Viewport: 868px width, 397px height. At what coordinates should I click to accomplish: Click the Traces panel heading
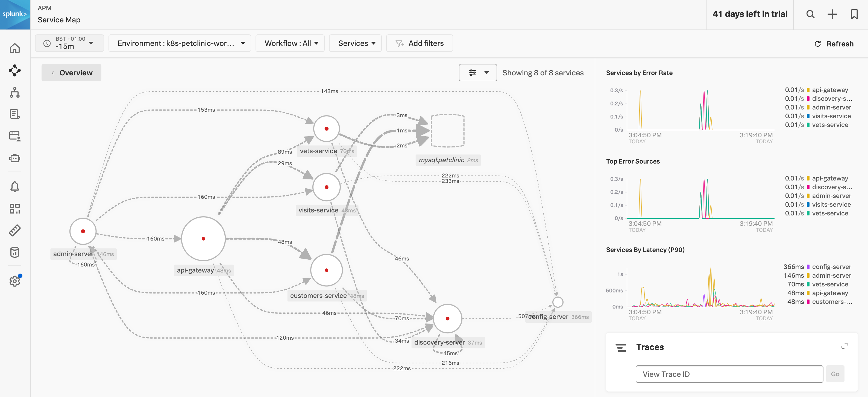pyautogui.click(x=650, y=347)
